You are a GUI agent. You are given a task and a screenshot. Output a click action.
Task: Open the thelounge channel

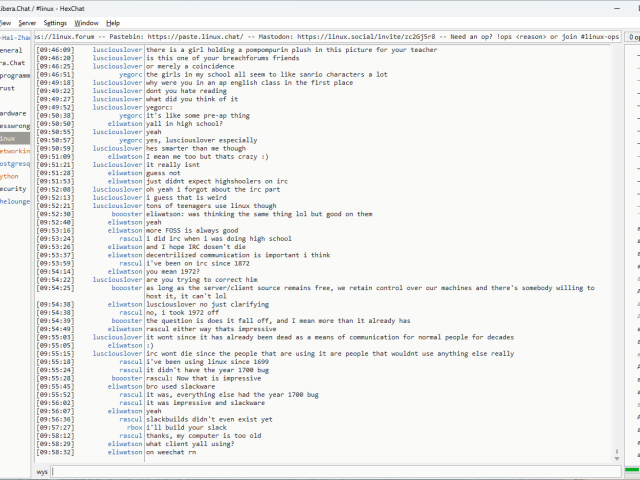coord(15,201)
